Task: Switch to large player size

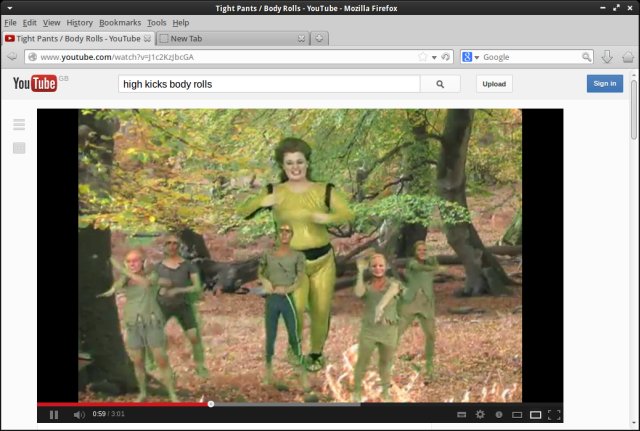Action: (535, 415)
